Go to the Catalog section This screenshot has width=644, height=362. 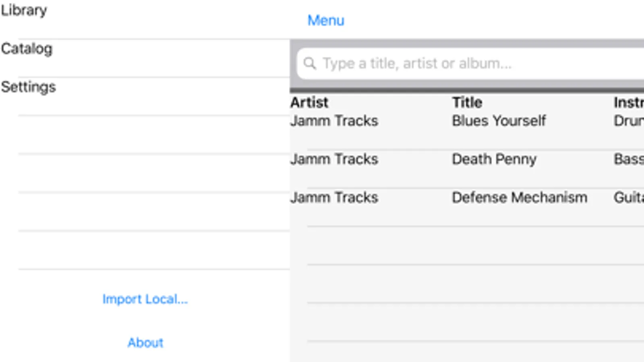pyautogui.click(x=27, y=49)
